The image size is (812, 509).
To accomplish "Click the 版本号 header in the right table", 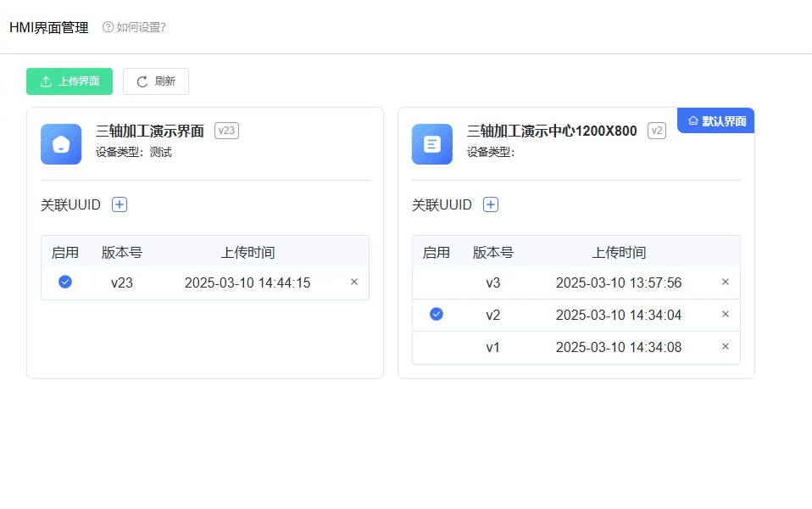I will [x=493, y=252].
